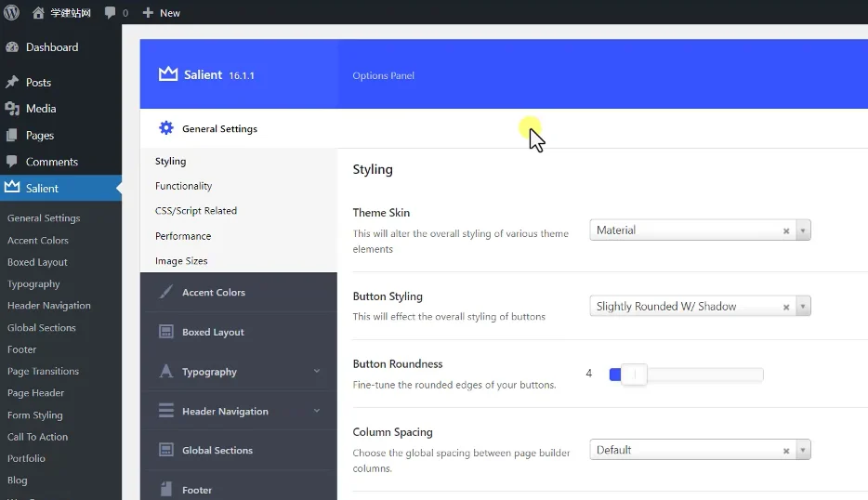
Task: Go to Comments in the admin menu
Action: 52,162
